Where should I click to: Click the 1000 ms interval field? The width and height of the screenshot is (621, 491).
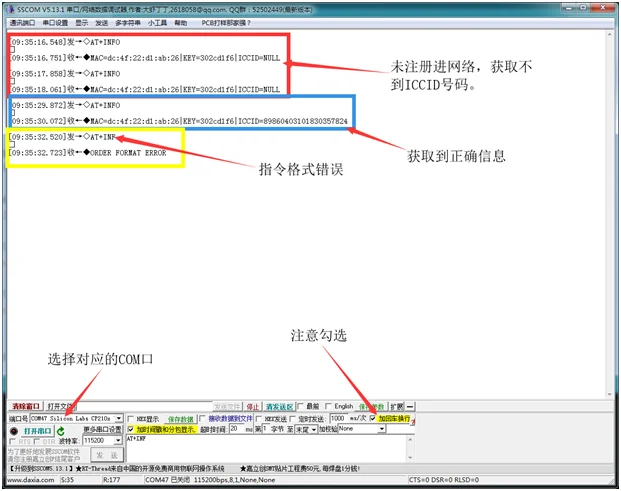pyautogui.click(x=338, y=418)
